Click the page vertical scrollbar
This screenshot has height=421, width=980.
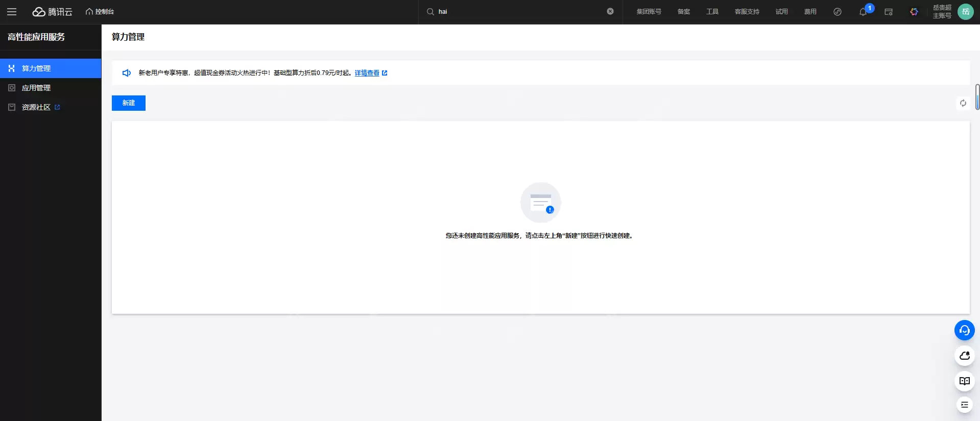tap(977, 97)
